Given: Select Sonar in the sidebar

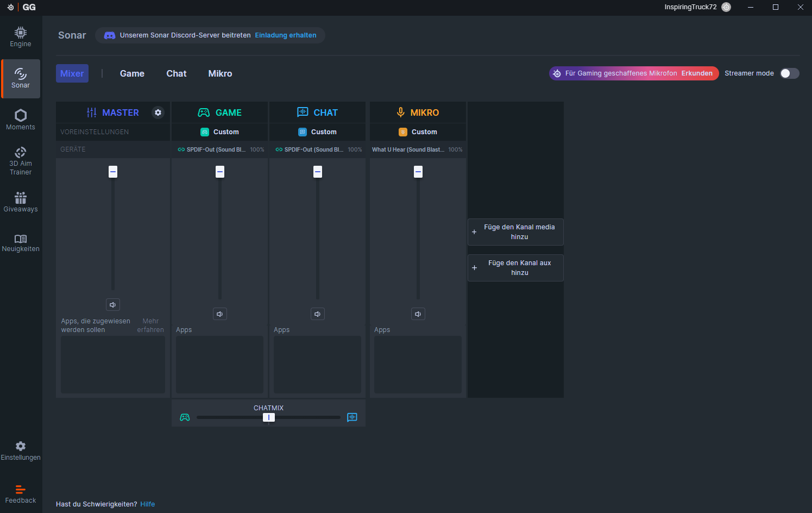Looking at the screenshot, I should (21, 79).
